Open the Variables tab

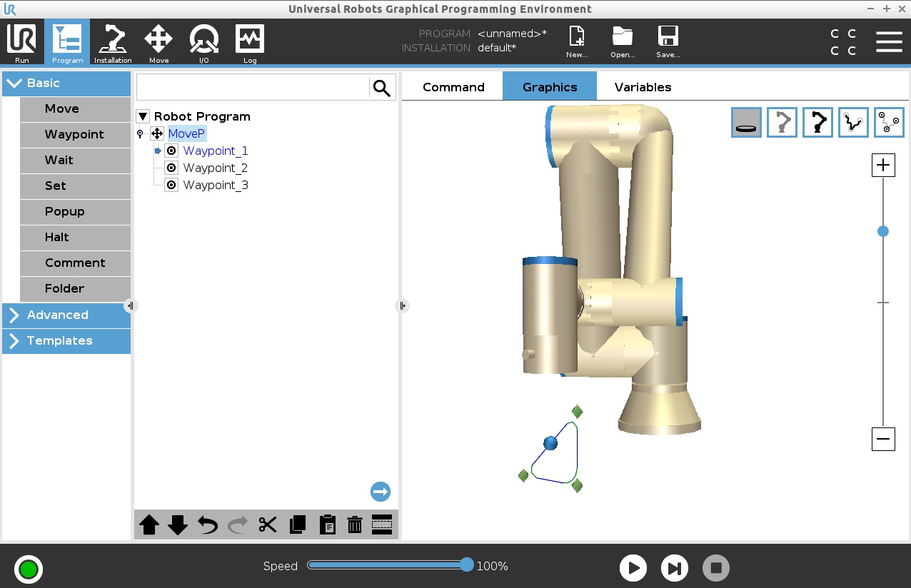click(643, 87)
